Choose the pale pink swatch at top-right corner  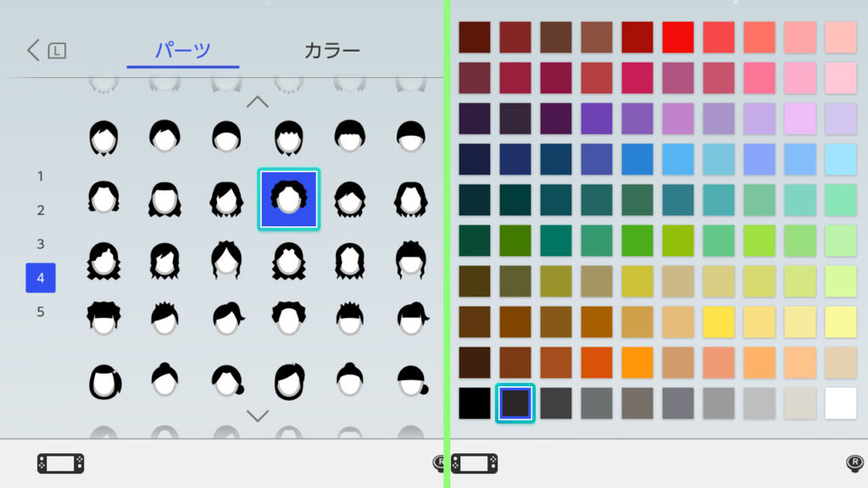click(840, 37)
